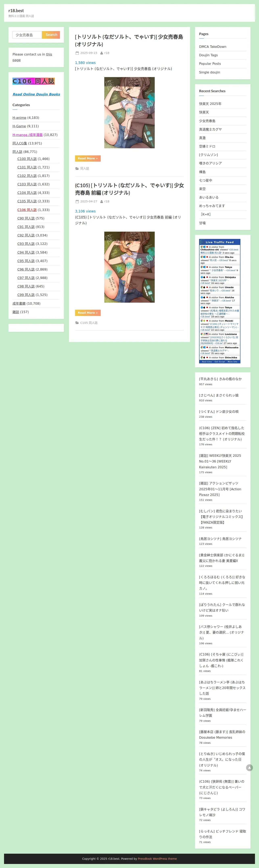Open the Doujin Tags page
This screenshot has height=868, width=259.
[208, 55]
